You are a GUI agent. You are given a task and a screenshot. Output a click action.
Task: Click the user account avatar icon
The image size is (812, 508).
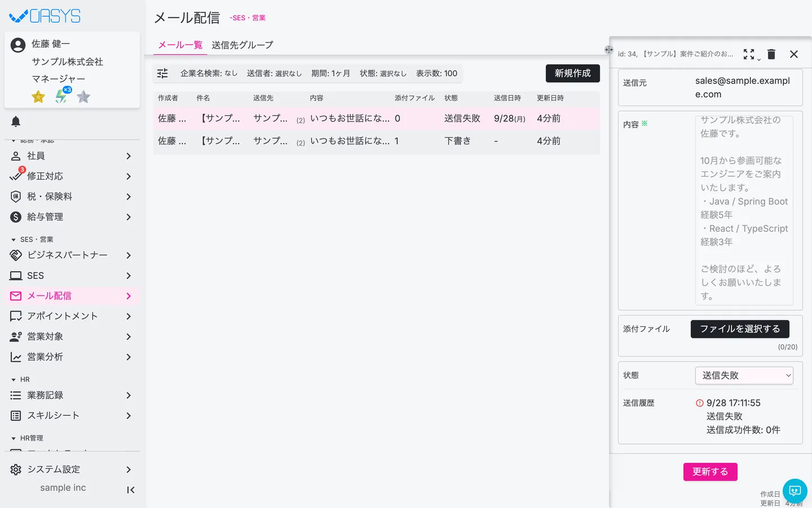(18, 45)
